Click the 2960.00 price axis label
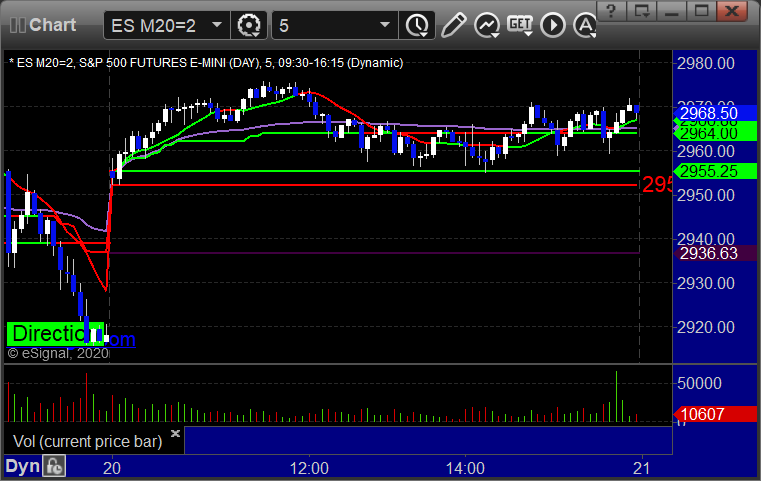This screenshot has width=761, height=481. [x=706, y=151]
